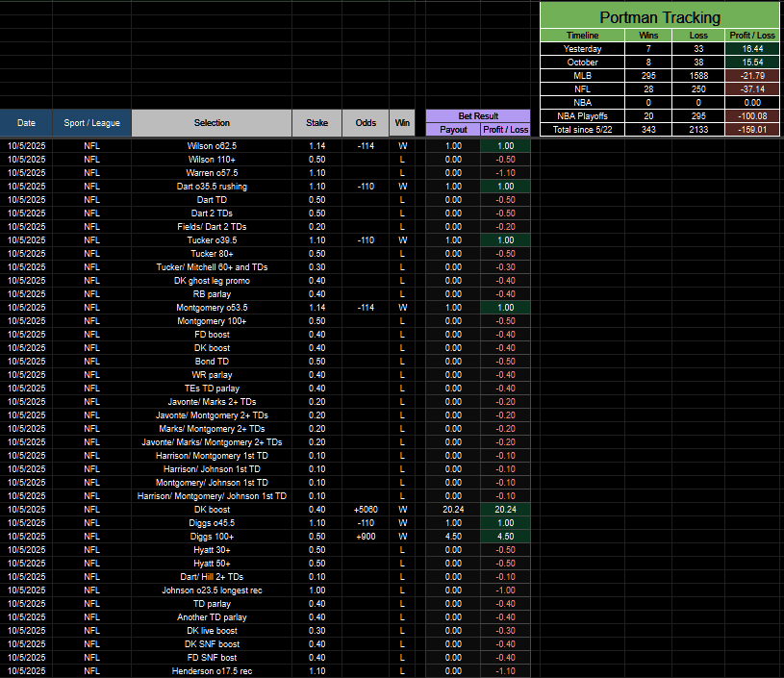Click the total wins cell 343
Image resolution: width=784 pixels, height=678 pixels.
click(x=648, y=130)
